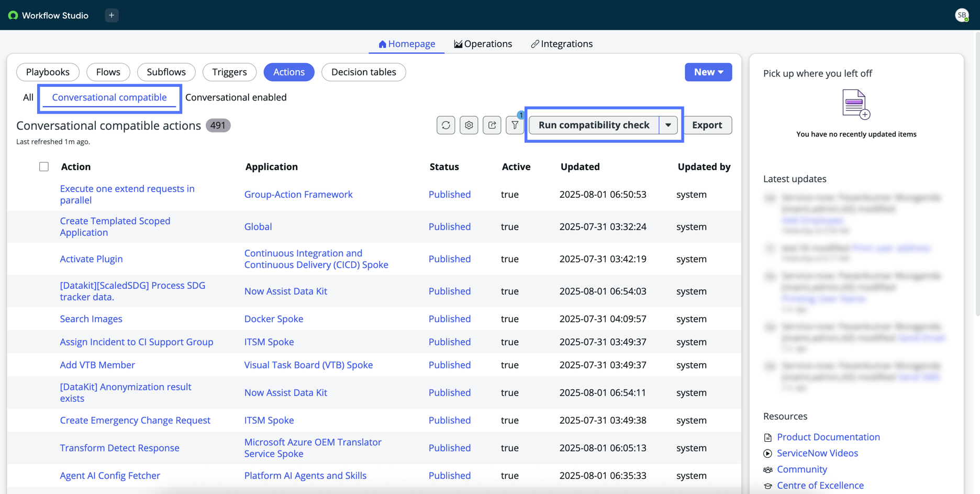Sort by the Action column header
Image resolution: width=980 pixels, height=494 pixels.
click(x=76, y=166)
